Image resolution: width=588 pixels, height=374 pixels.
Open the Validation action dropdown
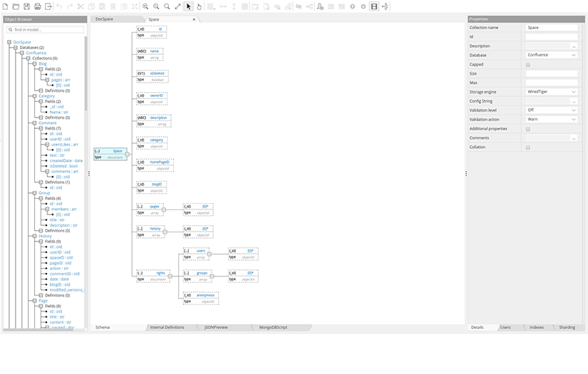551,119
